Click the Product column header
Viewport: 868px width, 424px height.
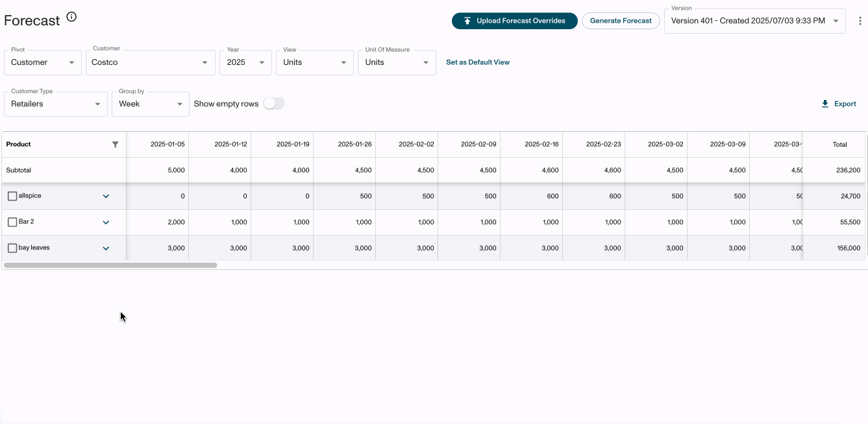pyautogui.click(x=64, y=145)
